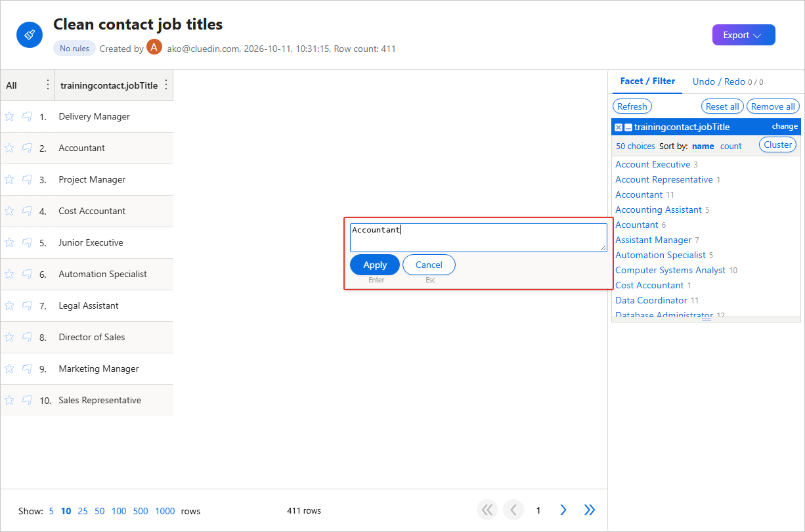Image resolution: width=805 pixels, height=532 pixels.
Task: Star the Marketing Manager row
Action: coord(9,368)
